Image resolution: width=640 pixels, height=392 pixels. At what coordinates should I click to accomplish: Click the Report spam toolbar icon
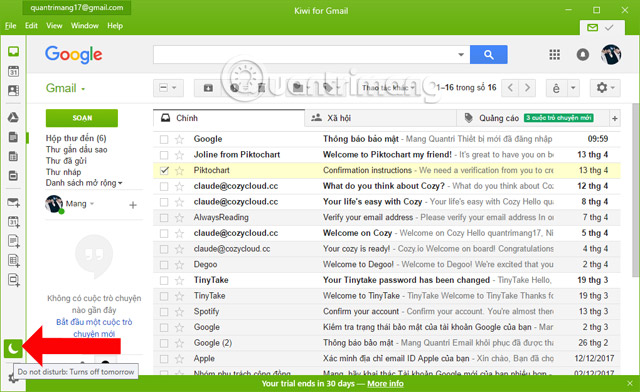[234, 88]
